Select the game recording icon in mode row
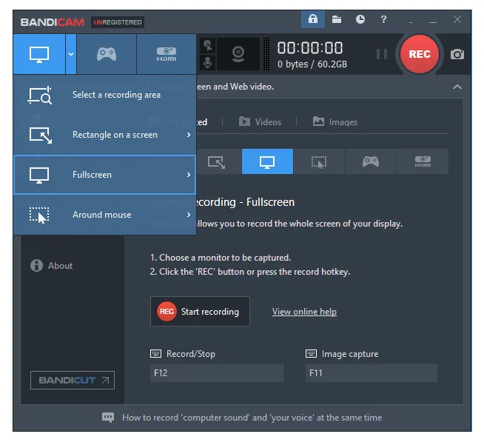Viewport: 484px width, 448px height. coord(371,161)
